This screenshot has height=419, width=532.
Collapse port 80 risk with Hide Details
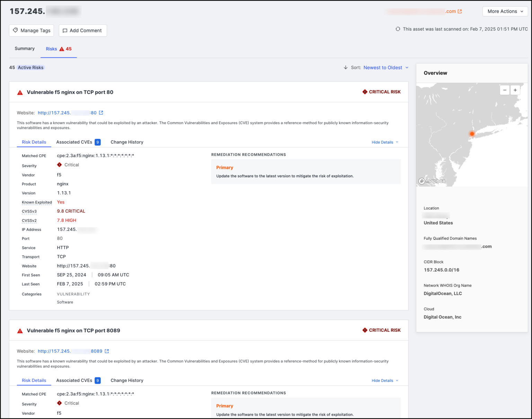(x=385, y=142)
